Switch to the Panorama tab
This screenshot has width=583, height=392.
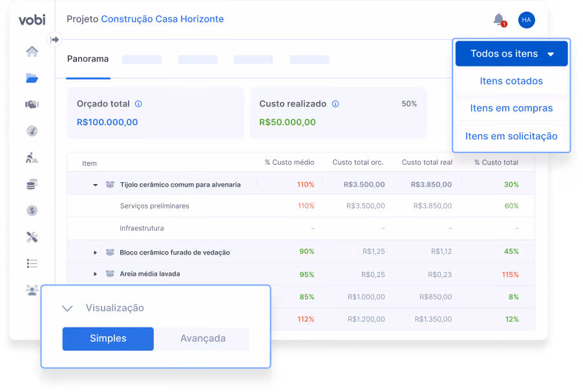click(88, 59)
